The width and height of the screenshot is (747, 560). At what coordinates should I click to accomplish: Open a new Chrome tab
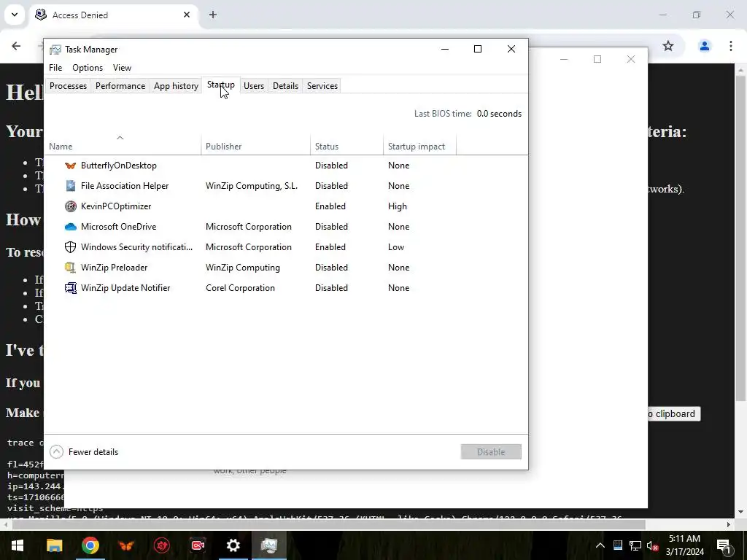[x=213, y=15]
